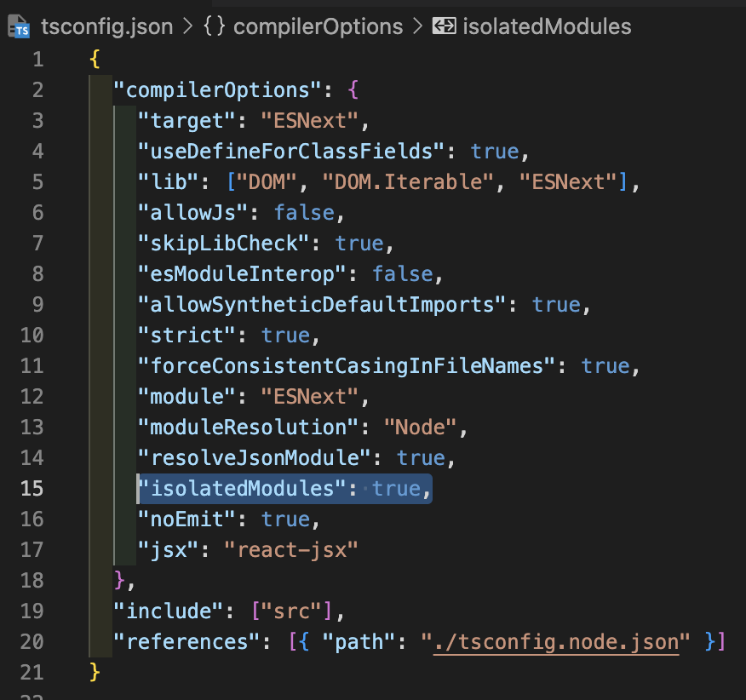The width and height of the screenshot is (746, 700).
Task: Click the "forceConsistentCasingInFileNames" key
Action: pyautogui.click(x=347, y=366)
